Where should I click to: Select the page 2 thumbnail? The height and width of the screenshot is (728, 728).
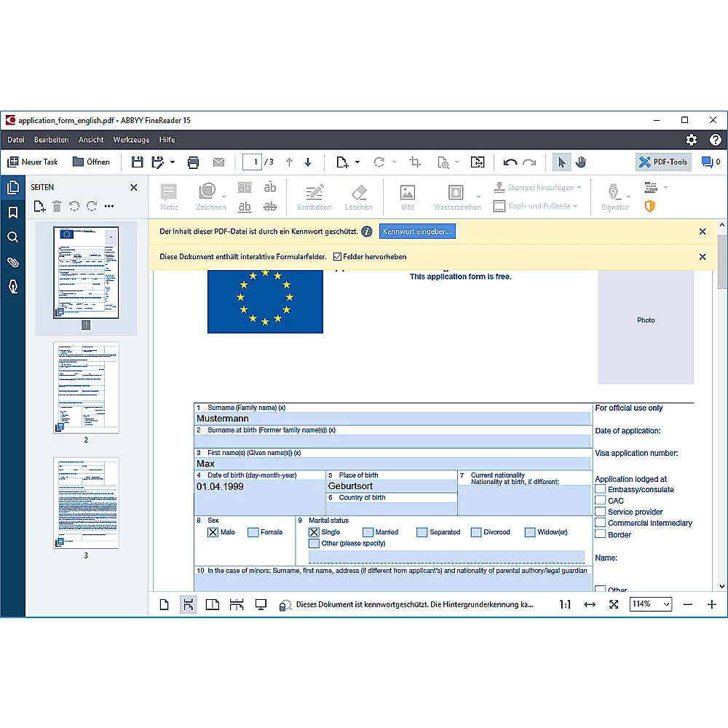coord(86,388)
